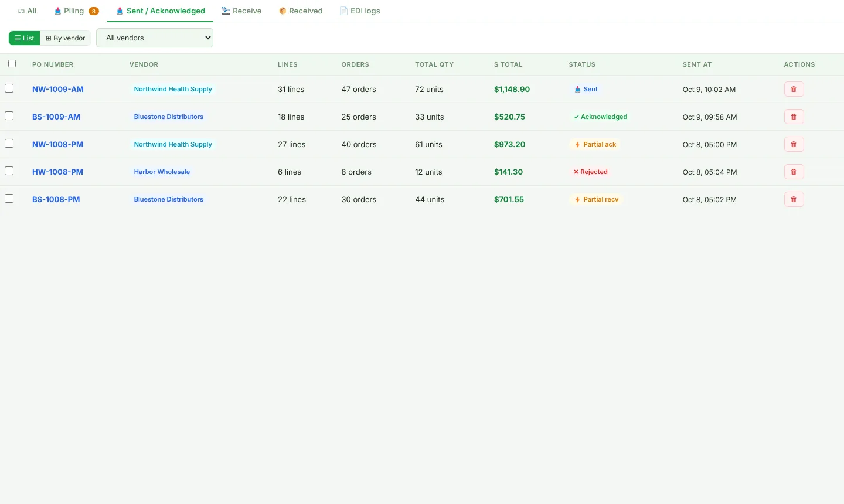Click the Oct 8, 05:04 PM timestamp
The width and height of the screenshot is (844, 504).
[x=710, y=172]
